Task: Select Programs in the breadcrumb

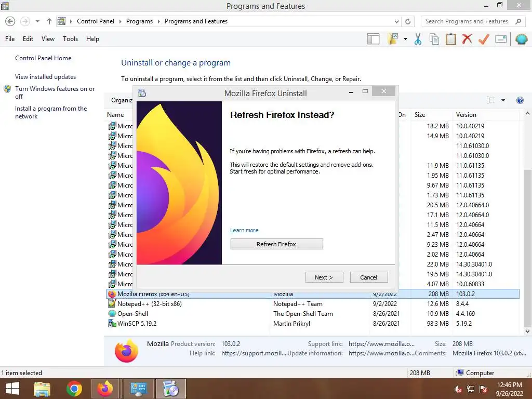Action: click(x=139, y=21)
